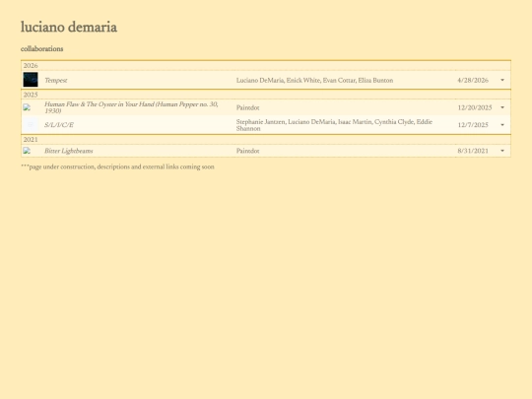This screenshot has width=532, height=399.
Task: Expand the Tempest row dropdown arrow
Action: [502, 80]
